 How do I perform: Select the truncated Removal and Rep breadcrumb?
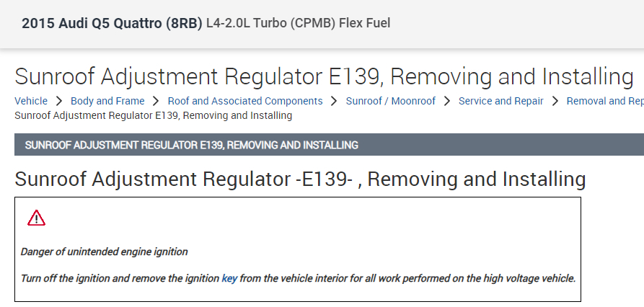[x=605, y=102]
